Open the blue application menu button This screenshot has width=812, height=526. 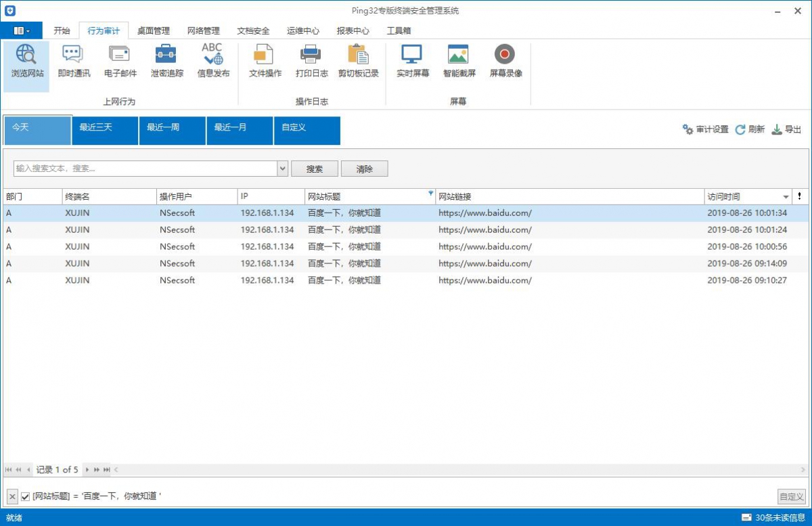[22, 30]
